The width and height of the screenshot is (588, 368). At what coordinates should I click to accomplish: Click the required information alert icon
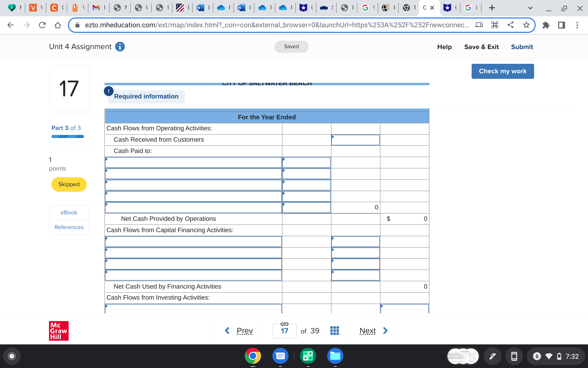click(x=109, y=91)
